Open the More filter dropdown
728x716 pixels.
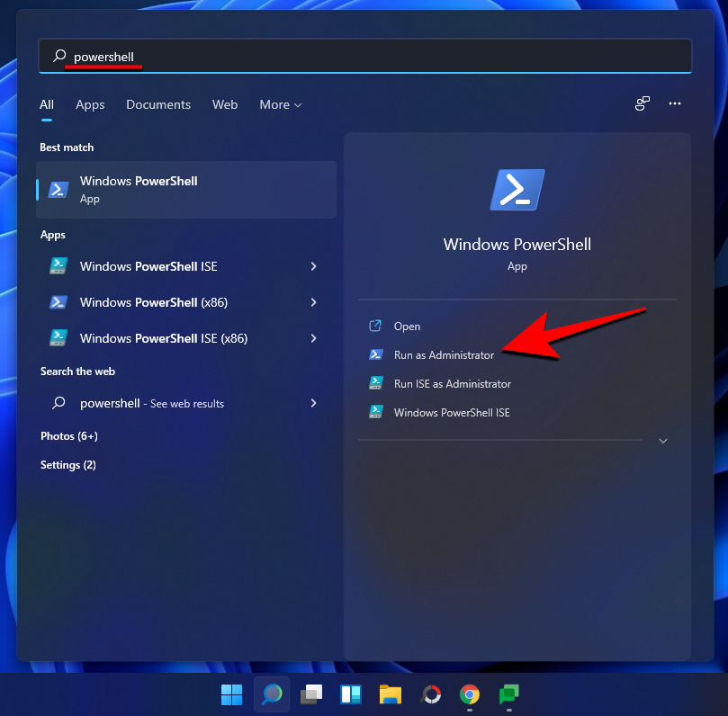(280, 104)
